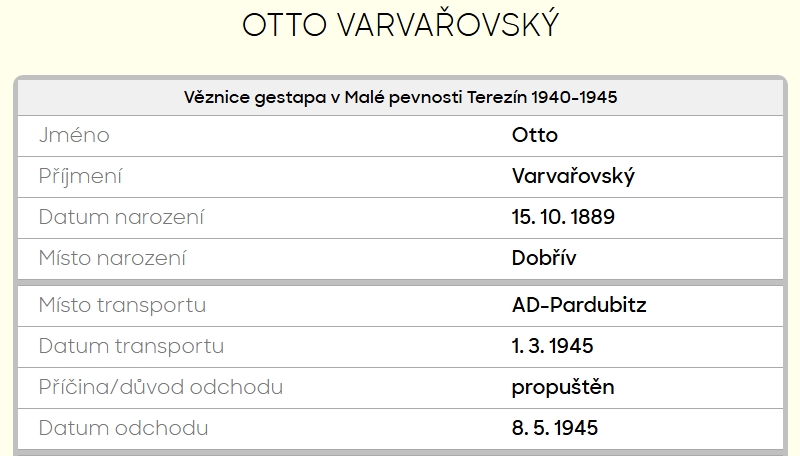Image resolution: width=800 pixels, height=456 pixels.
Task: Click the Datum transportu label
Action: click(x=131, y=346)
